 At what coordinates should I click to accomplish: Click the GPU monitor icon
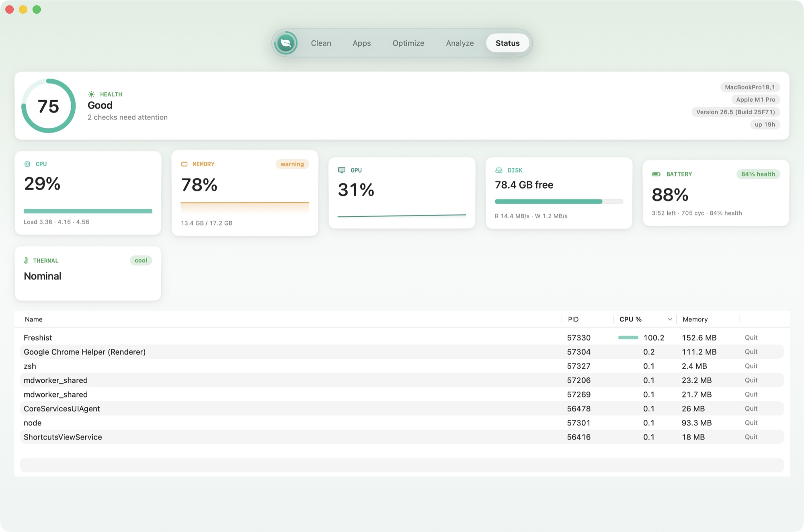tap(342, 170)
